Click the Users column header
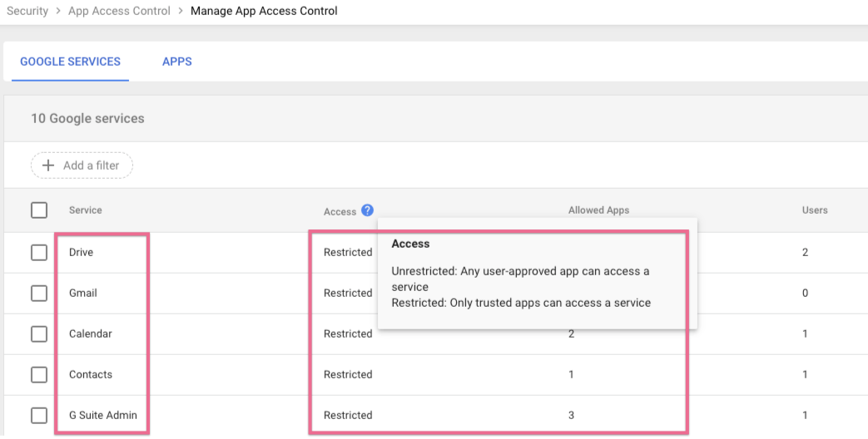 (814, 210)
